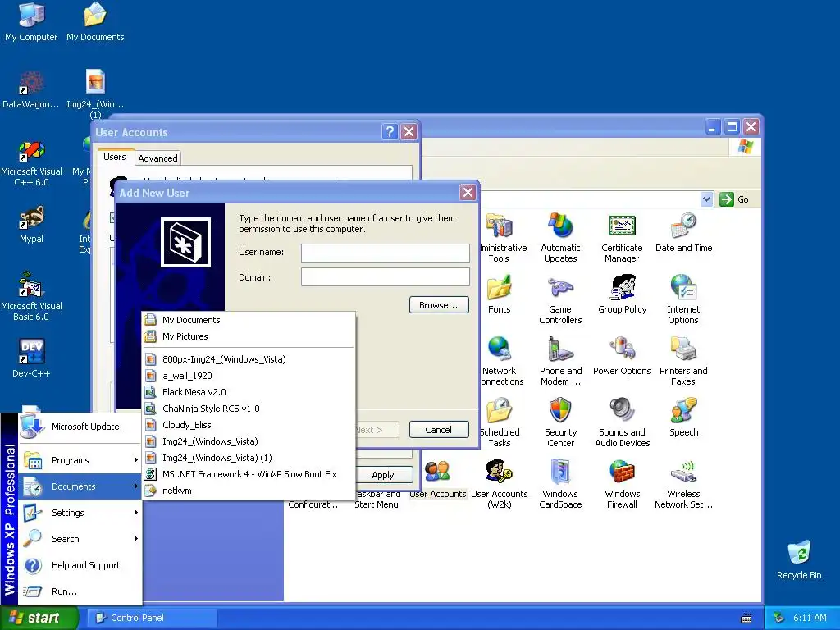The image size is (840, 630).
Task: Close the Add New User dialog
Action: [x=468, y=192]
